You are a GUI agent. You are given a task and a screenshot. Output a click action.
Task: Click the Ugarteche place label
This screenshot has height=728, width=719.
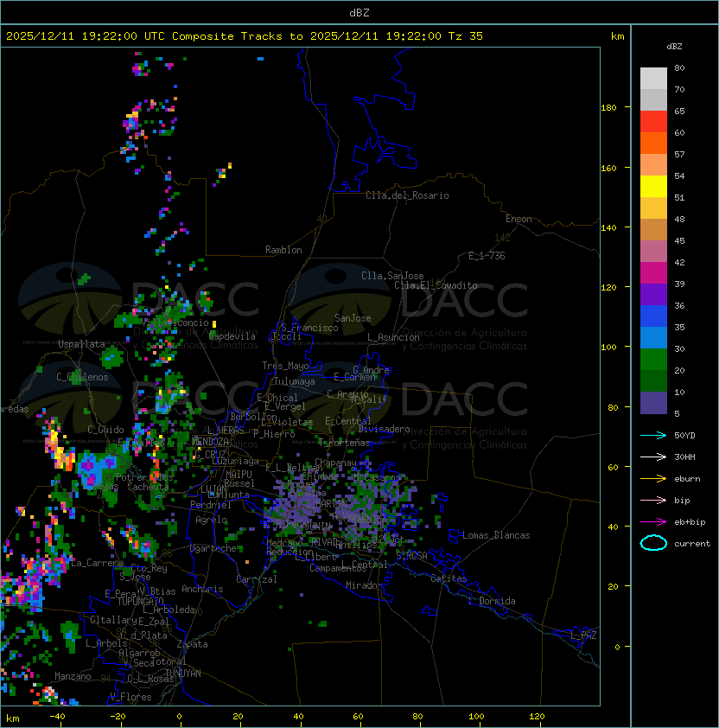(213, 548)
